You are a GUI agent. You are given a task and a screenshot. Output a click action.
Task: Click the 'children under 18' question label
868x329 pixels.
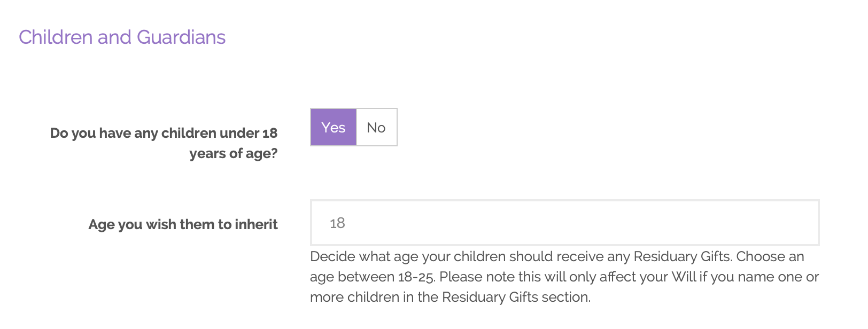(x=164, y=133)
